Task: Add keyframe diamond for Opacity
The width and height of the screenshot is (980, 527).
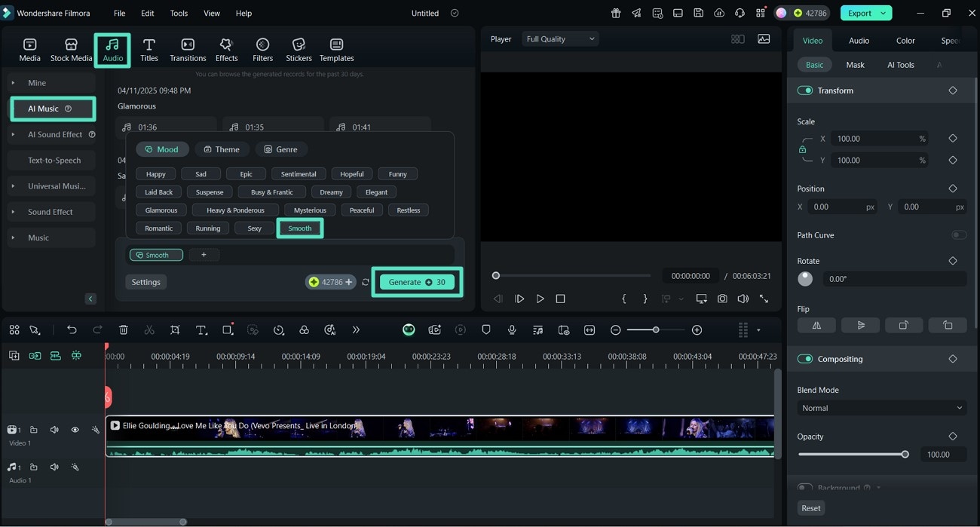Action: [953, 437]
